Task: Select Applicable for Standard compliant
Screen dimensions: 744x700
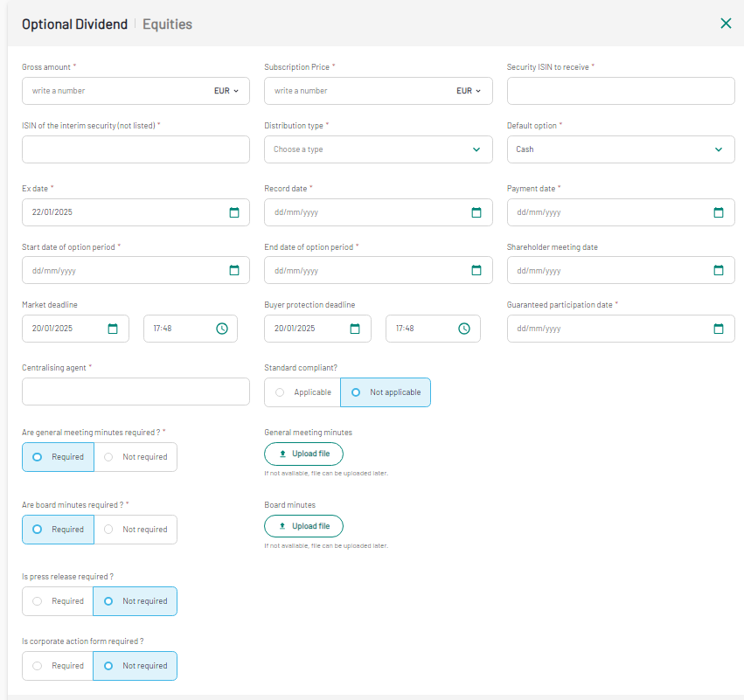Action: pos(302,392)
